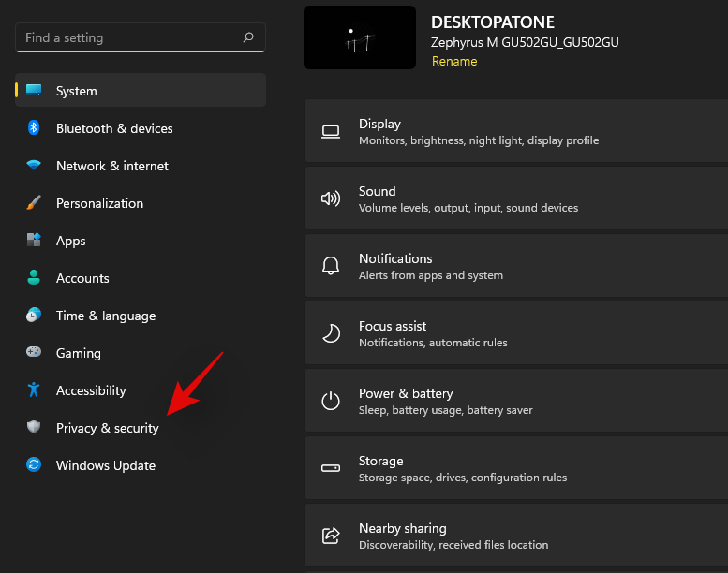728x573 pixels.
Task: Click the Personalization paintbrush icon
Action: coord(34,203)
